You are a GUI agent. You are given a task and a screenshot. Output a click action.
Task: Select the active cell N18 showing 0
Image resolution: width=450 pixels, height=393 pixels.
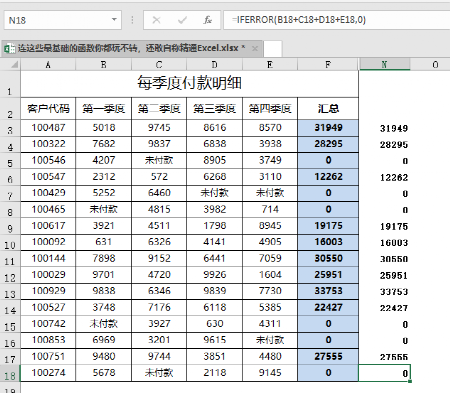point(384,373)
